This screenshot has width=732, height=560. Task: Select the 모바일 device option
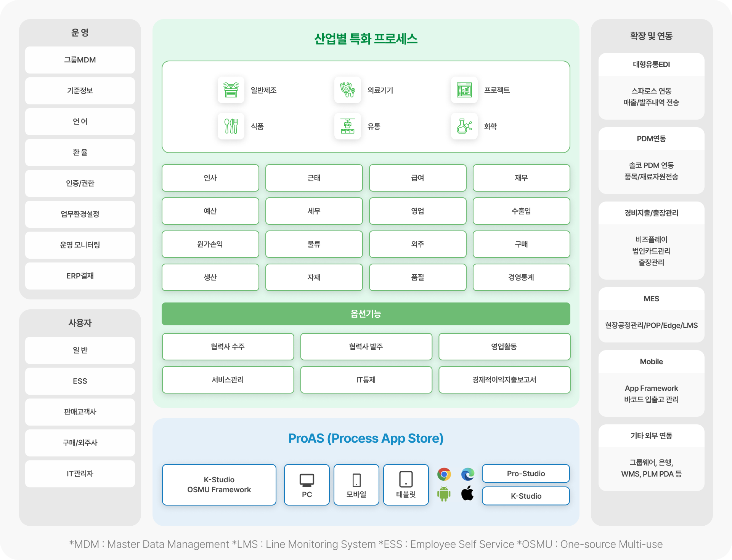pos(356,485)
